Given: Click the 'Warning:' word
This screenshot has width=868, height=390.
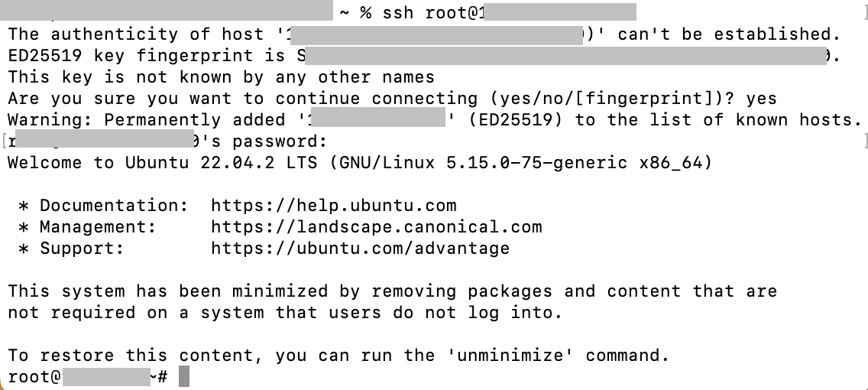Looking at the screenshot, I should click(x=50, y=120).
